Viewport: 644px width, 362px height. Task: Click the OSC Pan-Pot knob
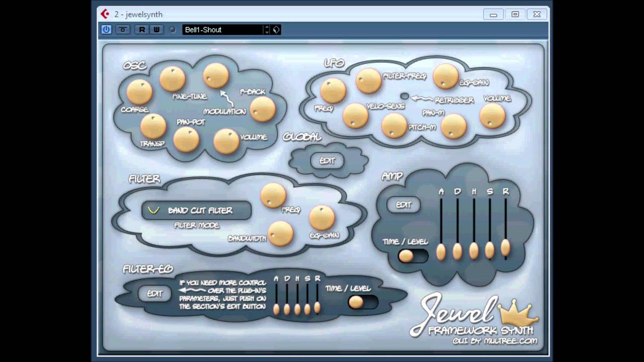[x=186, y=139]
